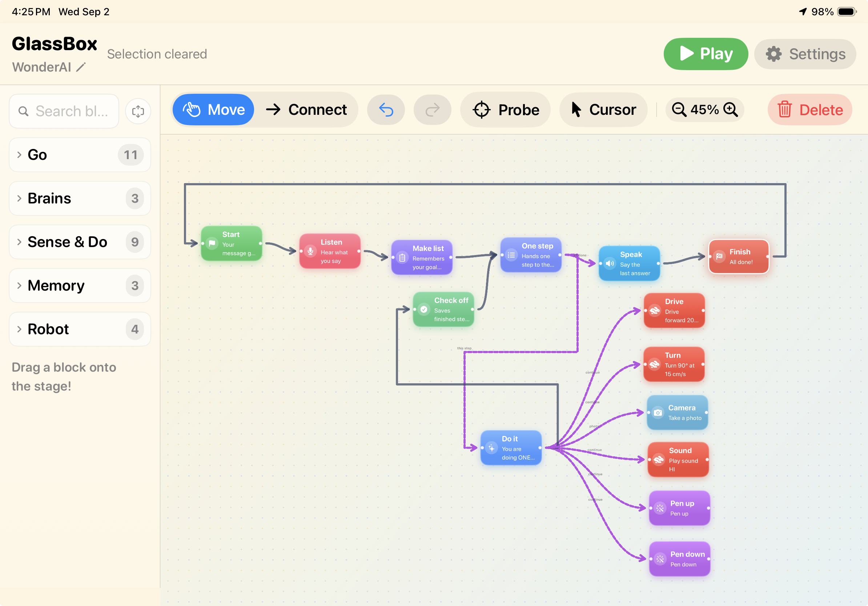Screen dimensions: 868x606
Task: Tap the Listen block title
Action: [331, 242]
